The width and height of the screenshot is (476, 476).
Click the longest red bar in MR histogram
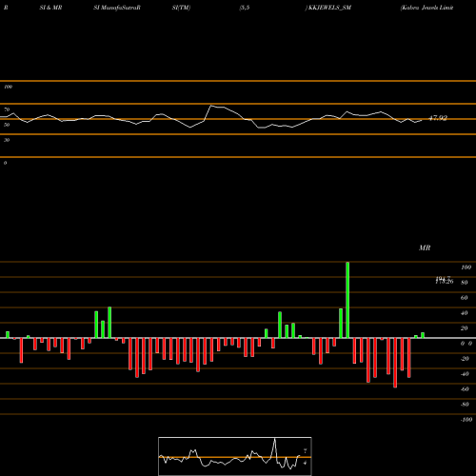tap(395, 363)
